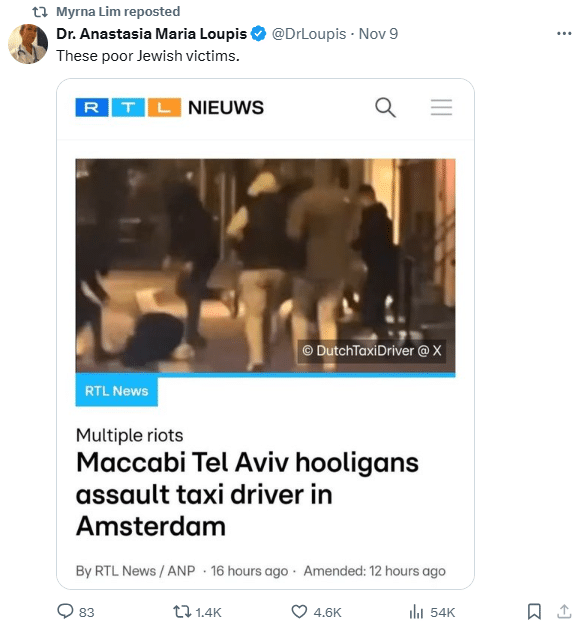The width and height of the screenshot is (583, 625).
Task: Click the blue verified badge
Action: 258,34
